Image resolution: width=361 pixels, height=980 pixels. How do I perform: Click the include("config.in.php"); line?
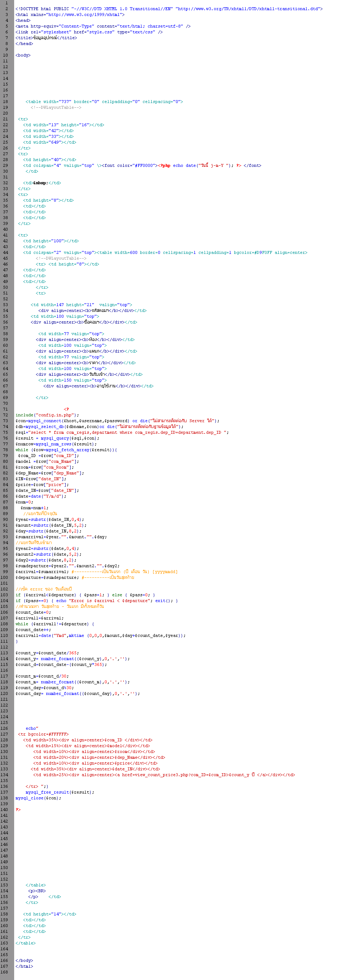[47, 415]
